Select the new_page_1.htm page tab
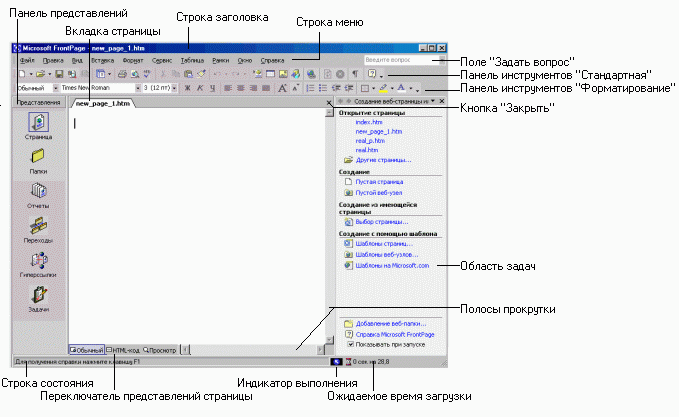 pyautogui.click(x=103, y=103)
